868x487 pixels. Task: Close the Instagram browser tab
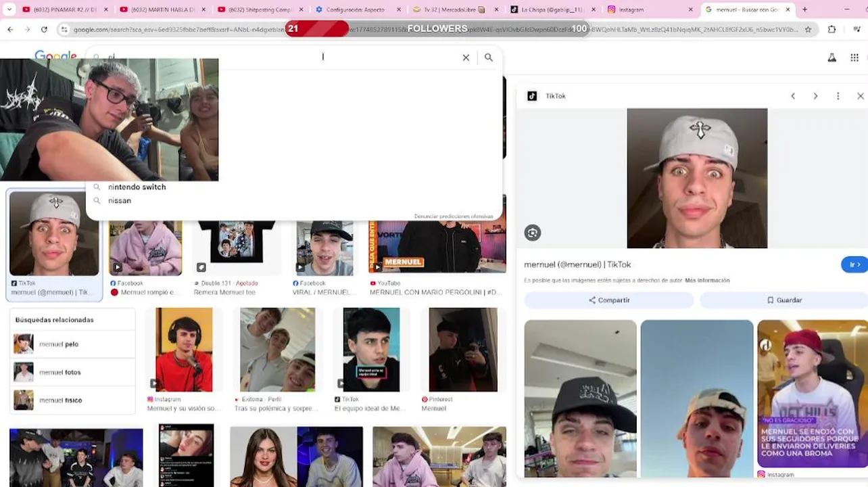point(690,9)
